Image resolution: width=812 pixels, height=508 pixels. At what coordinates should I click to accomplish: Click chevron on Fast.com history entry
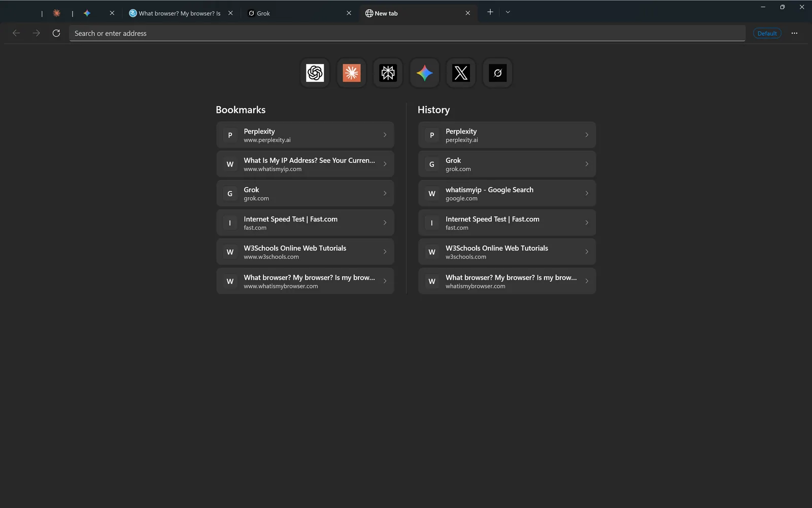(x=587, y=223)
